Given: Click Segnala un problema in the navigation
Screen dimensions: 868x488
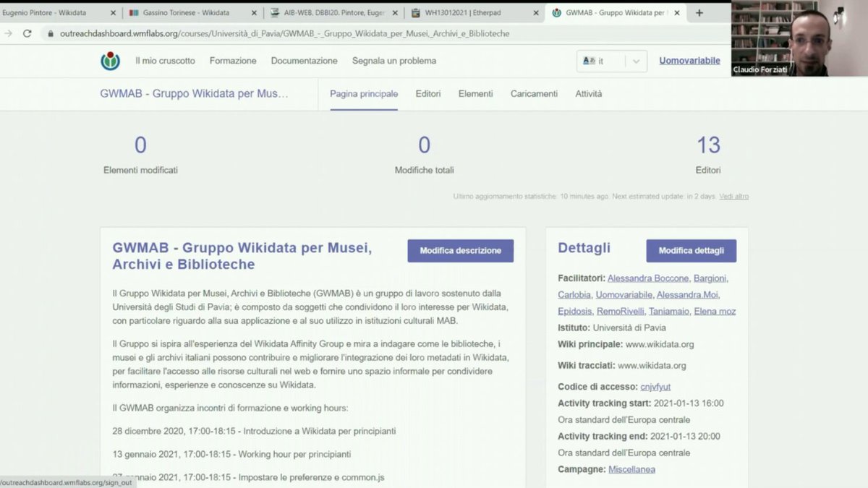Looking at the screenshot, I should pyautogui.click(x=394, y=61).
